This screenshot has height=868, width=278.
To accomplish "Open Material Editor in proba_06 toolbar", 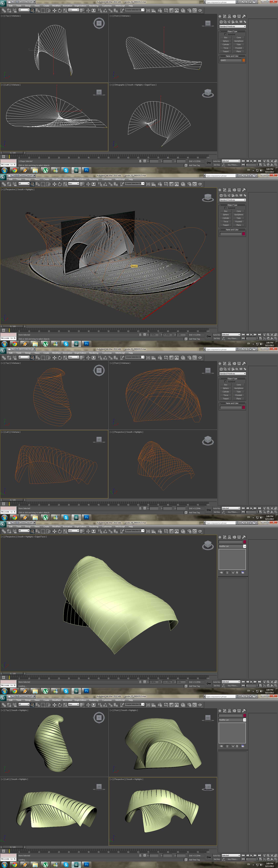I will [183, 531].
